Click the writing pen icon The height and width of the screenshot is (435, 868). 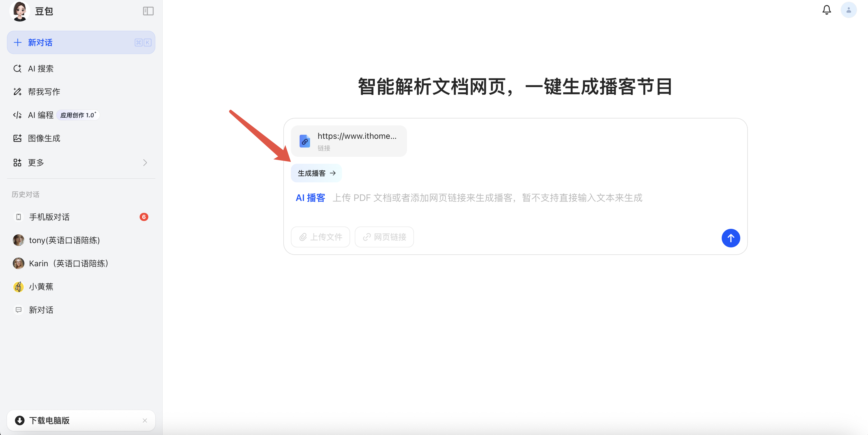tap(17, 92)
